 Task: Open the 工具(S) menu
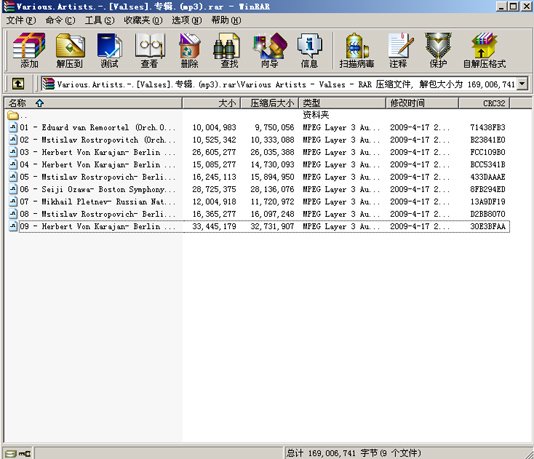click(x=99, y=20)
